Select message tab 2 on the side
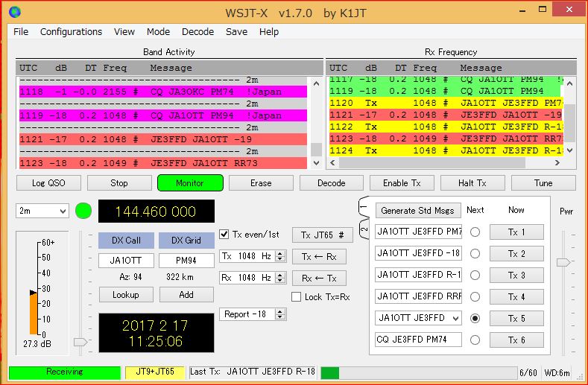 pos(363,228)
